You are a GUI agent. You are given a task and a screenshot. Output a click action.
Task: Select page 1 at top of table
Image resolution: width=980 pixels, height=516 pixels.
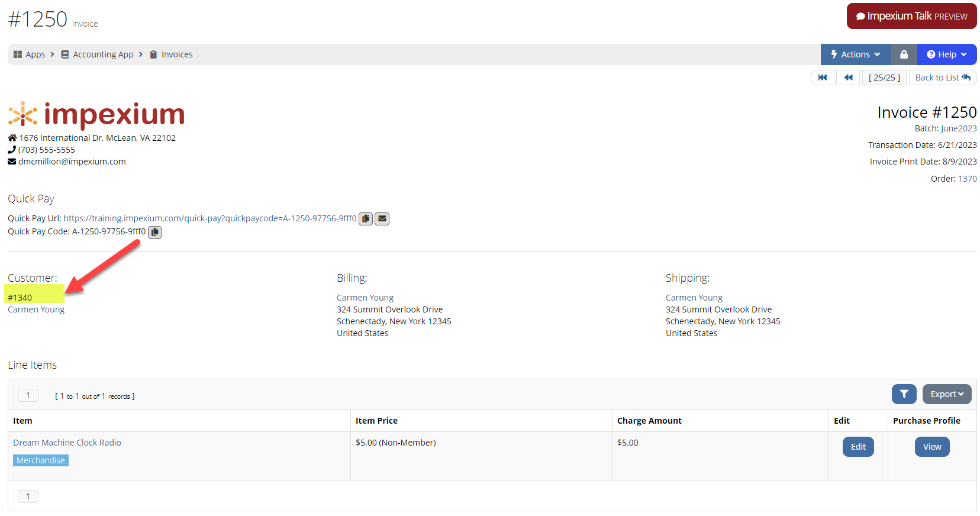point(28,395)
